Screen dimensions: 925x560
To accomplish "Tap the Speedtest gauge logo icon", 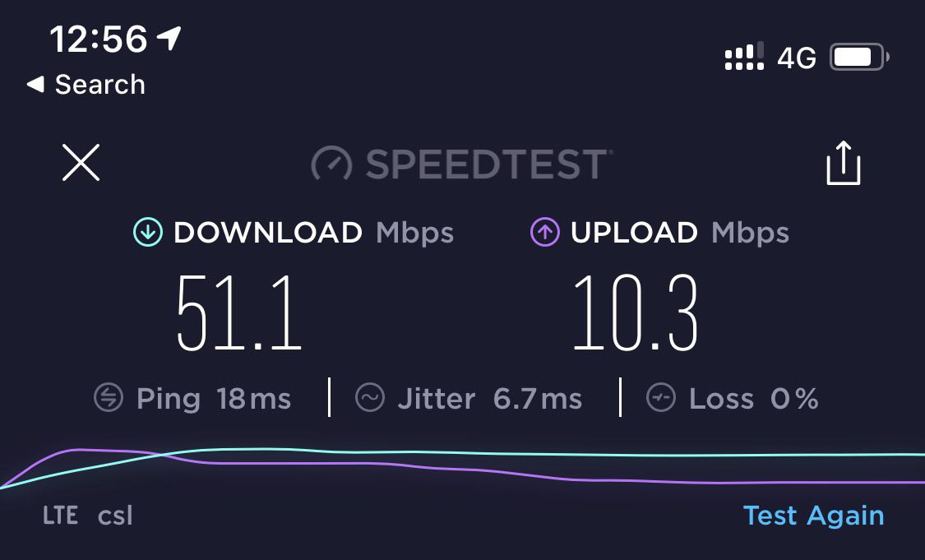I will click(x=331, y=163).
